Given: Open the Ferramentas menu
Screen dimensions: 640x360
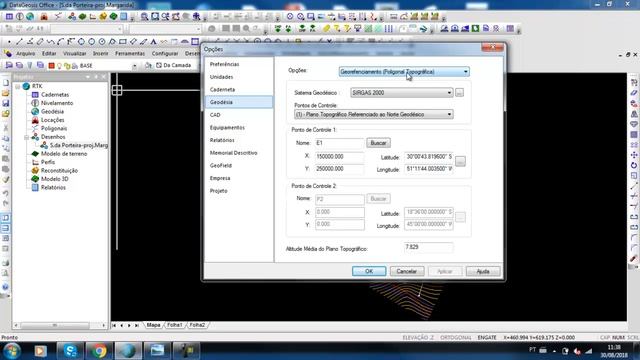Looking at the screenshot, I should tap(130, 53).
